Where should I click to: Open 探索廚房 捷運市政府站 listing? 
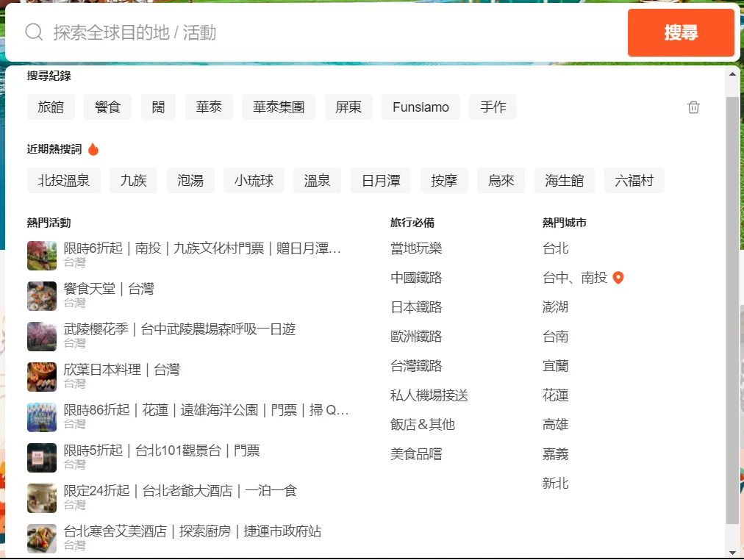tap(192, 531)
